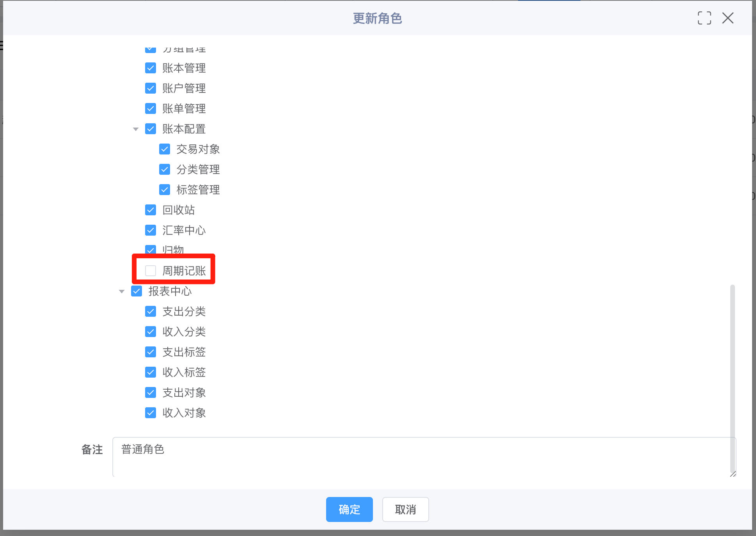Uncheck the 报表中心 parent checkbox
Image resolution: width=756 pixels, height=536 pixels.
[x=137, y=291]
